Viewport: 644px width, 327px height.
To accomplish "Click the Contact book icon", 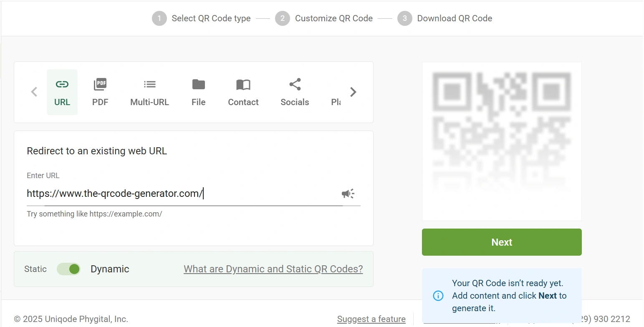I will tap(243, 85).
